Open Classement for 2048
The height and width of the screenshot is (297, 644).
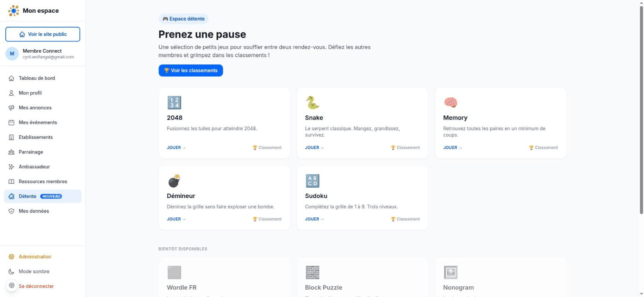pos(267,147)
